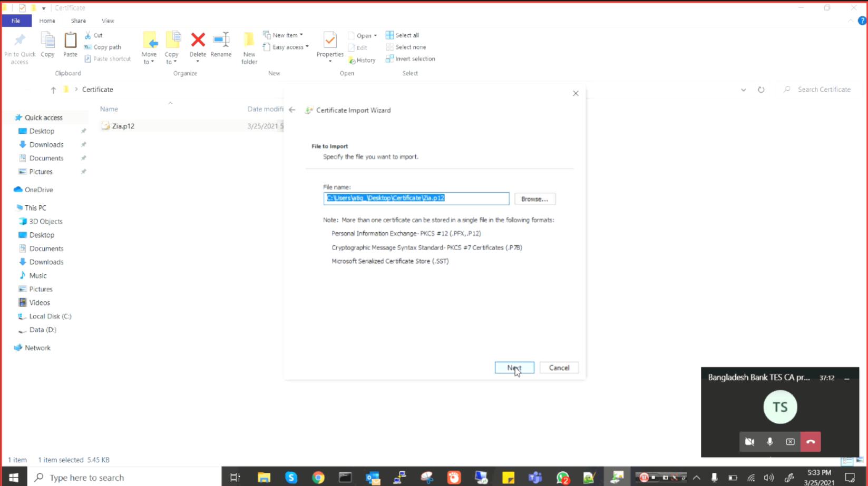Click the Windows Start button
868x486 pixels.
(x=14, y=477)
